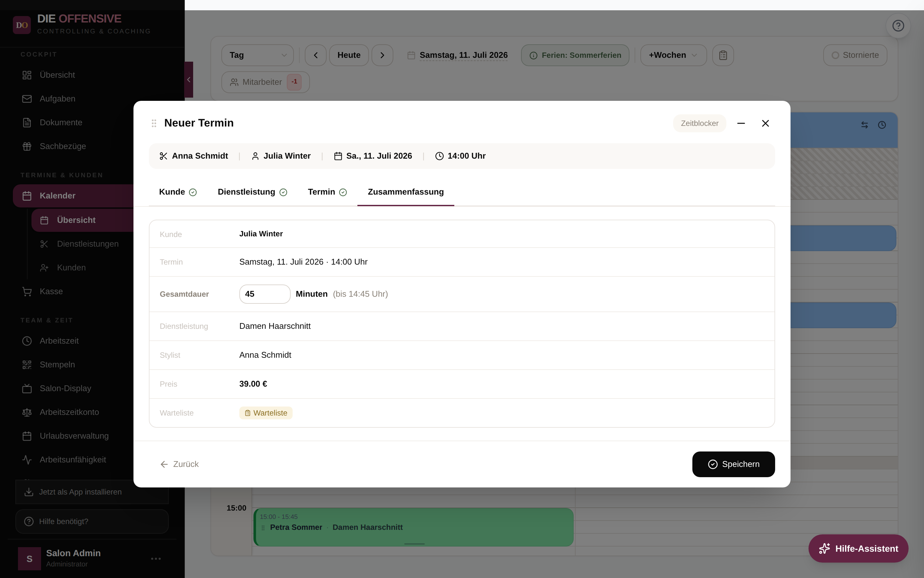Click the clock icon in the calendar column header
Viewport: 924px width, 578px height.
[x=882, y=125]
